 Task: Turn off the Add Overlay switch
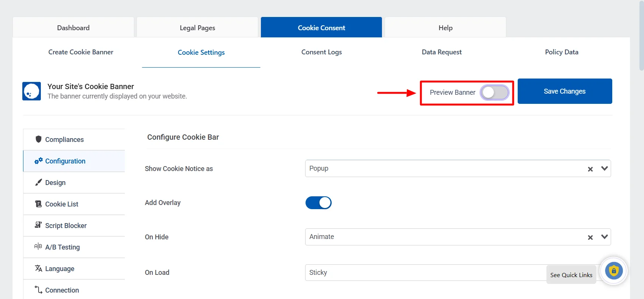pos(318,203)
